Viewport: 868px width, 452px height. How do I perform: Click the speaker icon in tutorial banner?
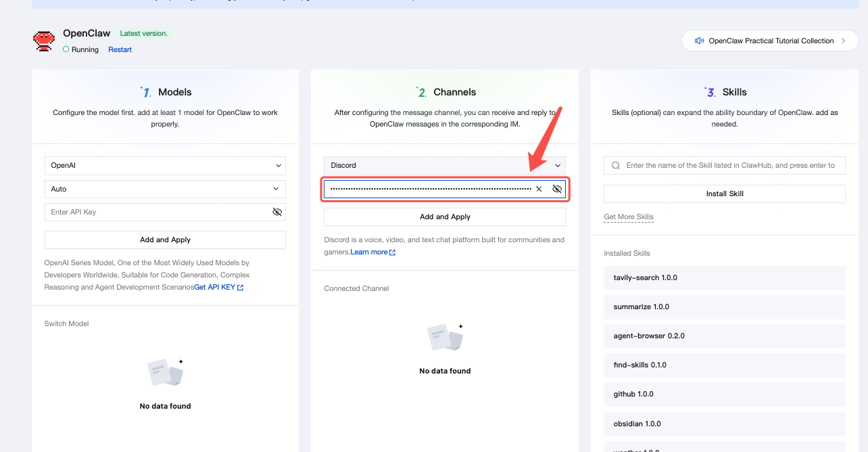[700, 41]
